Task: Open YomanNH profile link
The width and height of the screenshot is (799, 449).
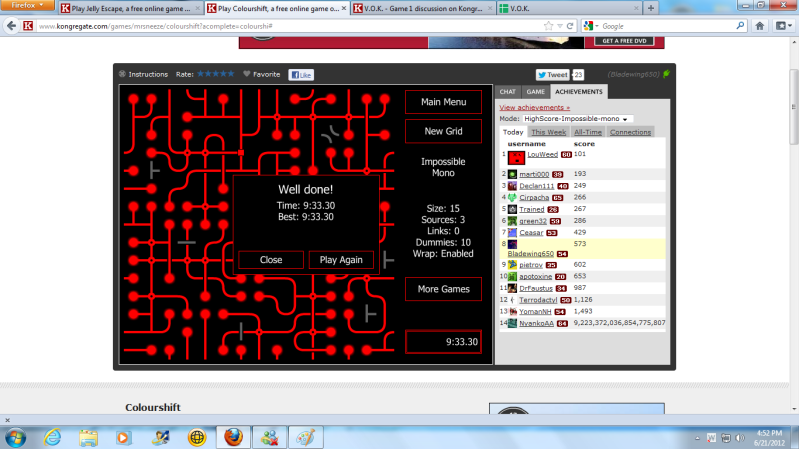Action: [x=535, y=311]
